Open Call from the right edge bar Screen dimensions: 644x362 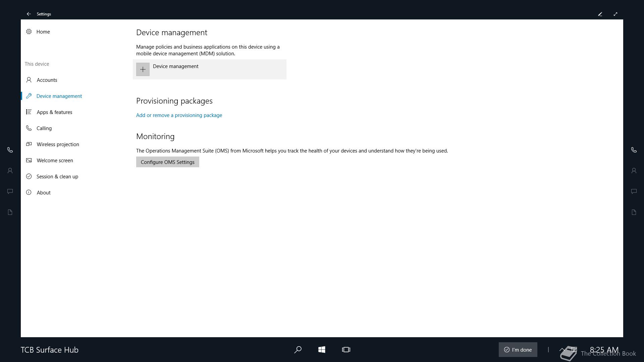634,150
